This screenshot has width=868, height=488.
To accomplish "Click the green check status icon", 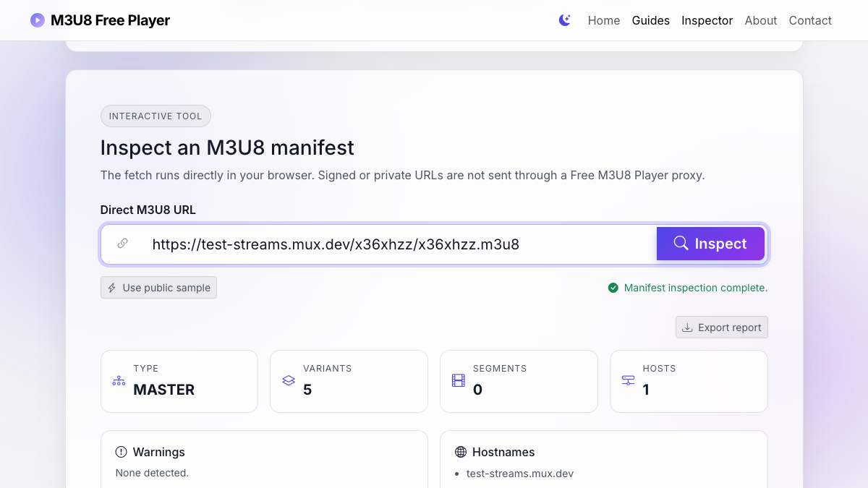I will point(613,288).
